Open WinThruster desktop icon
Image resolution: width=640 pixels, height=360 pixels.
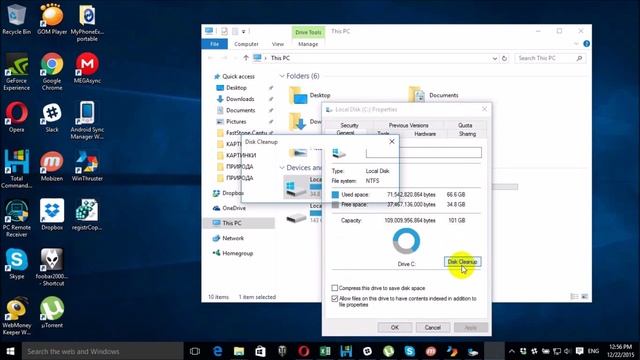tap(87, 166)
